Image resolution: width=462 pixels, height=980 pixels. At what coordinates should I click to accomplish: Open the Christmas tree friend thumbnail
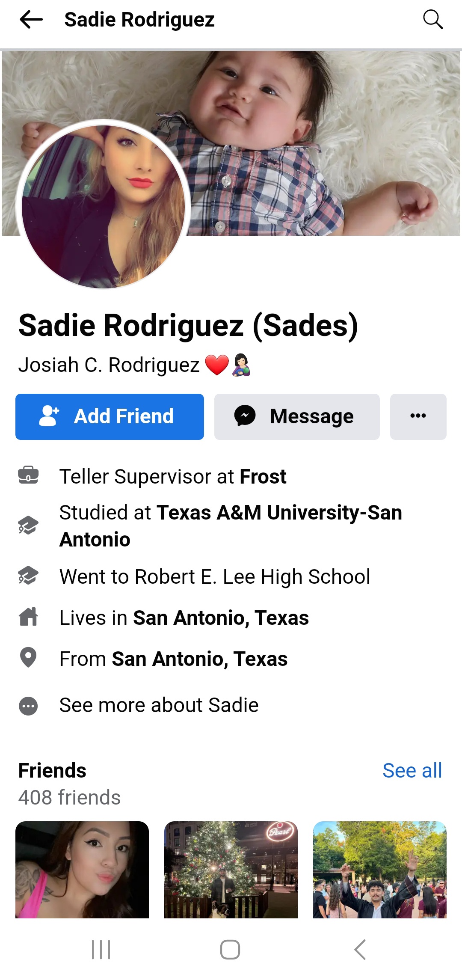[x=231, y=869]
